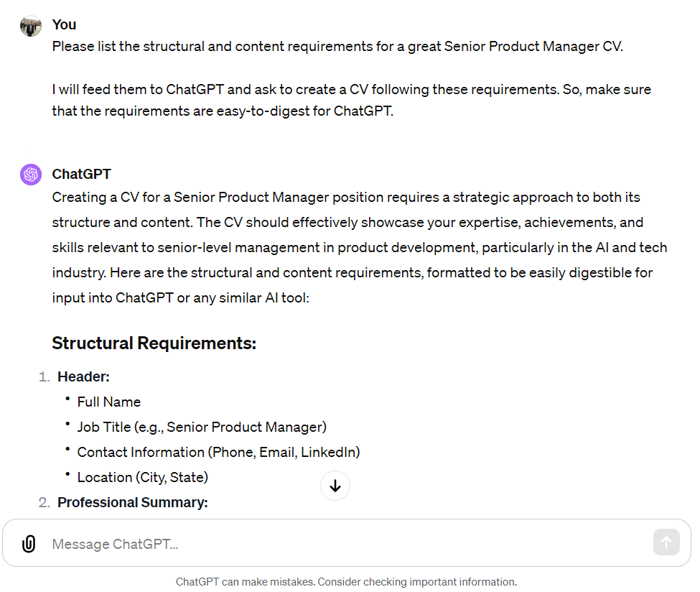The height and width of the screenshot is (592, 700).
Task: Click the "ChatGPT can make mistakes" disclaimer
Action: [x=346, y=582]
